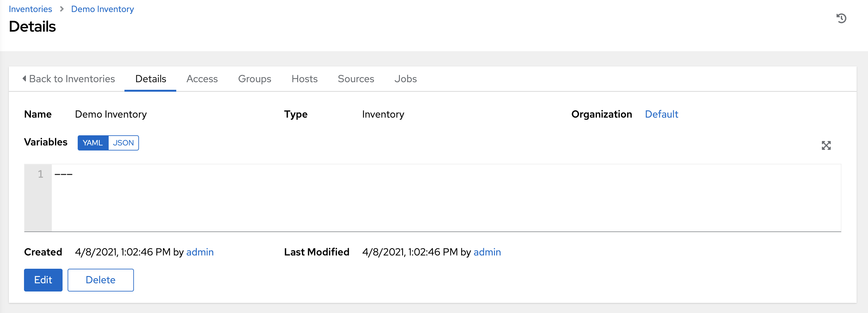Switch to the Hosts tab
This screenshot has height=313, width=868.
pos(304,79)
